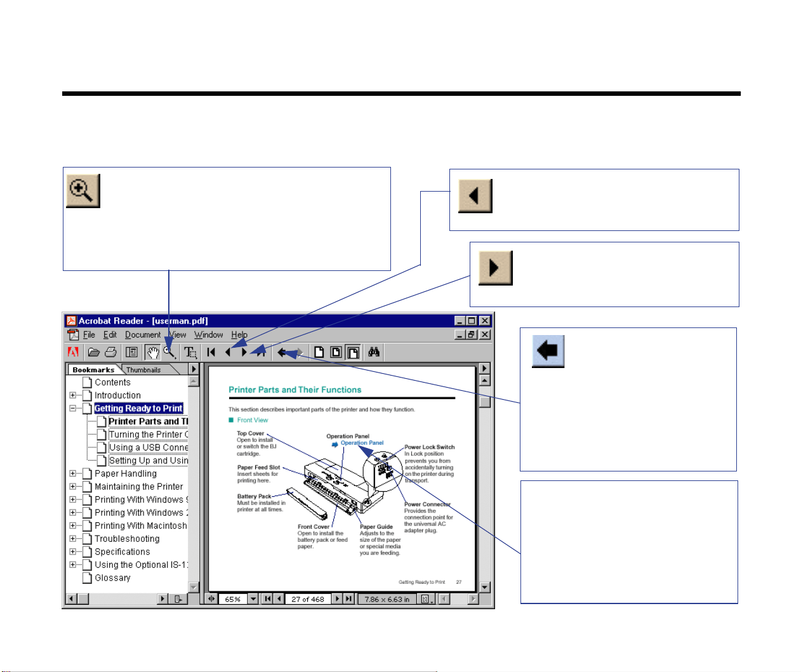Click the status bar First Page button

click(x=268, y=598)
